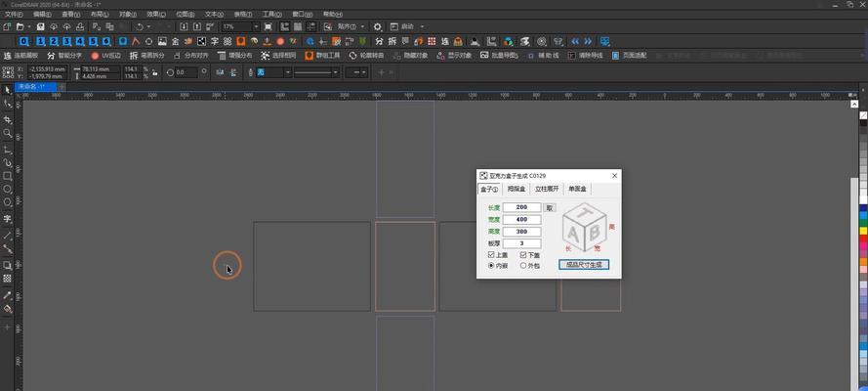Click the UV边边 toolbar button
868x391 pixels.
(x=105, y=56)
